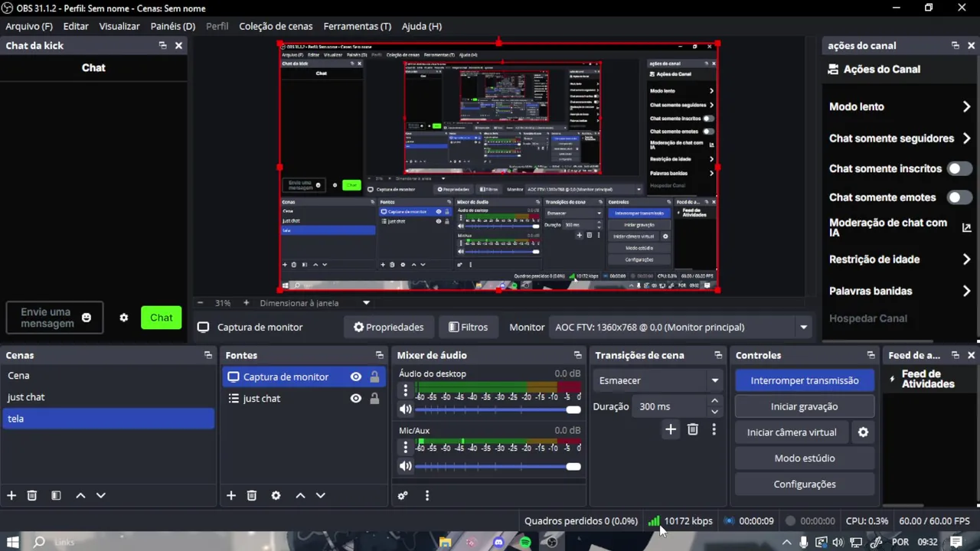Adjust Áudio do desktop volume slider
This screenshot has width=980, height=551.
click(x=498, y=409)
